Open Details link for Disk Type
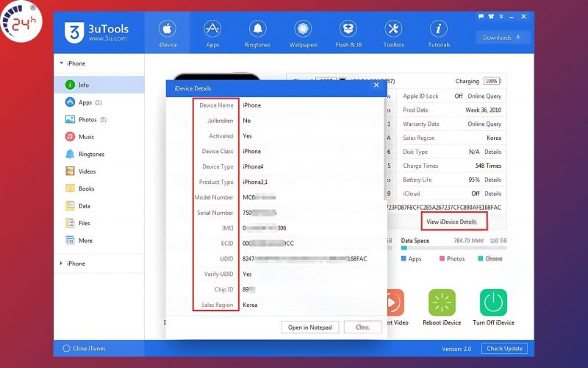 click(x=492, y=152)
